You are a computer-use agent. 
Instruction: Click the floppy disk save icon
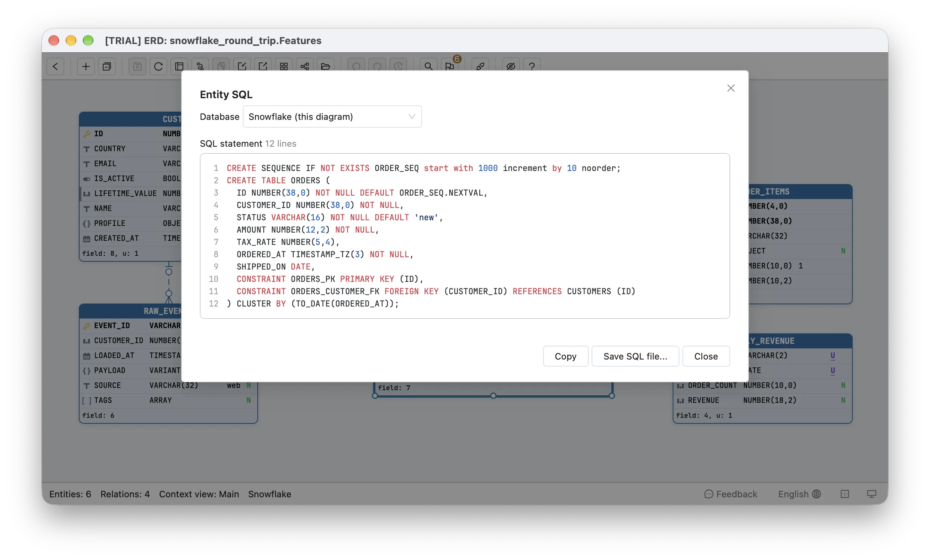tap(137, 66)
